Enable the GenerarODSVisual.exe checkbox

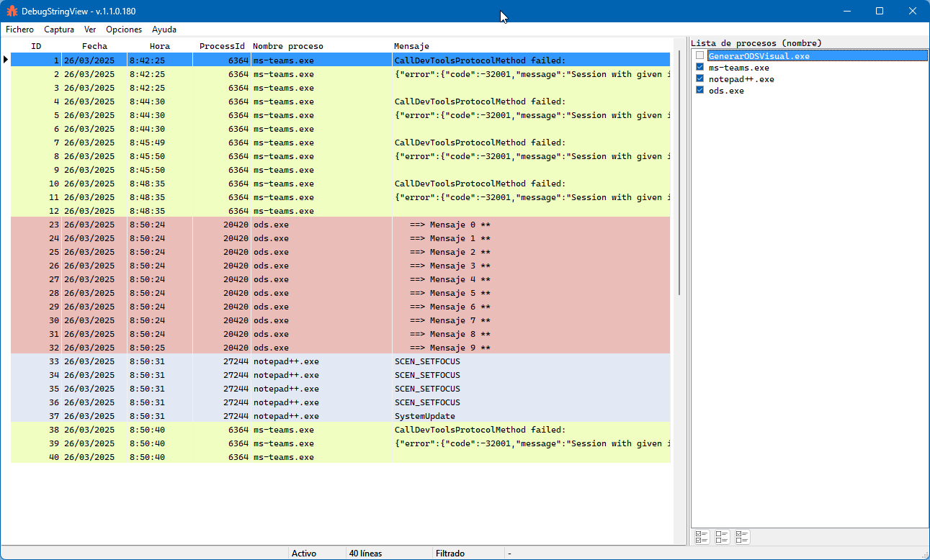[700, 56]
